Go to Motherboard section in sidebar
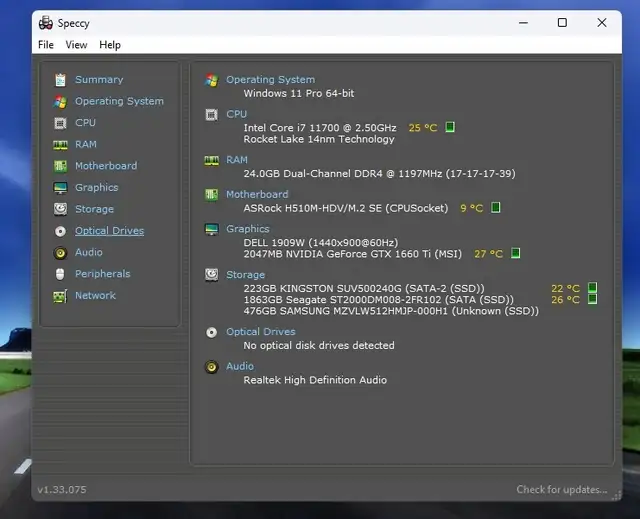Viewport: 640px width, 519px height. click(106, 166)
